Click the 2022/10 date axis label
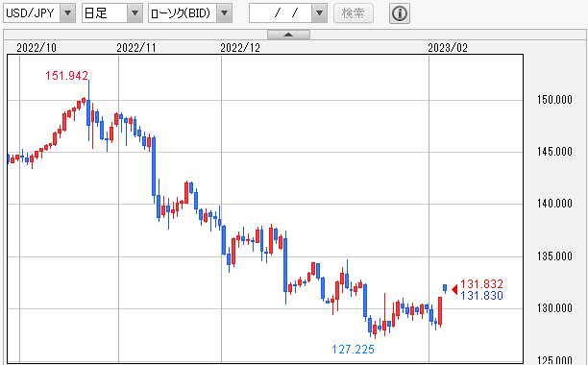Viewport: 588px width, 365px height. [x=37, y=48]
